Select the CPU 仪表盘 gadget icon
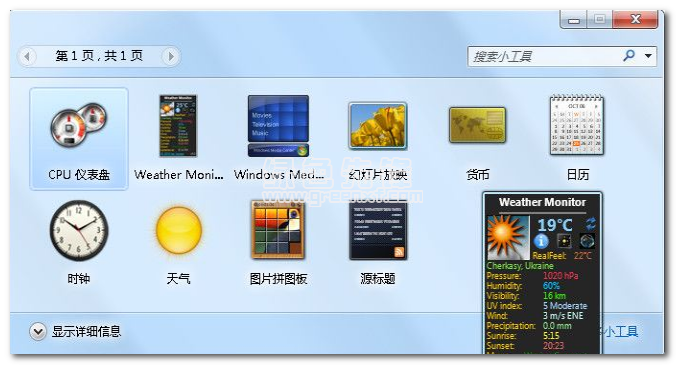This screenshot has width=676, height=365. (78, 125)
